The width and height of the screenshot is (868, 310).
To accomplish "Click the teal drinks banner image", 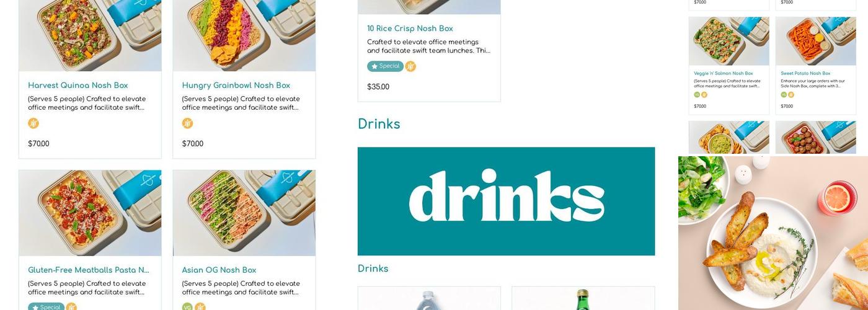I will (506, 201).
